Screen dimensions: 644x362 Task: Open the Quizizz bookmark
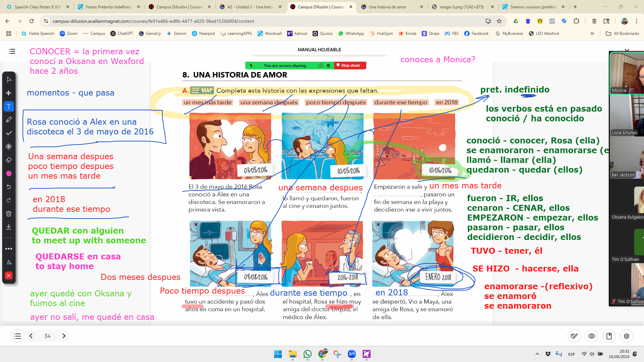point(323,34)
